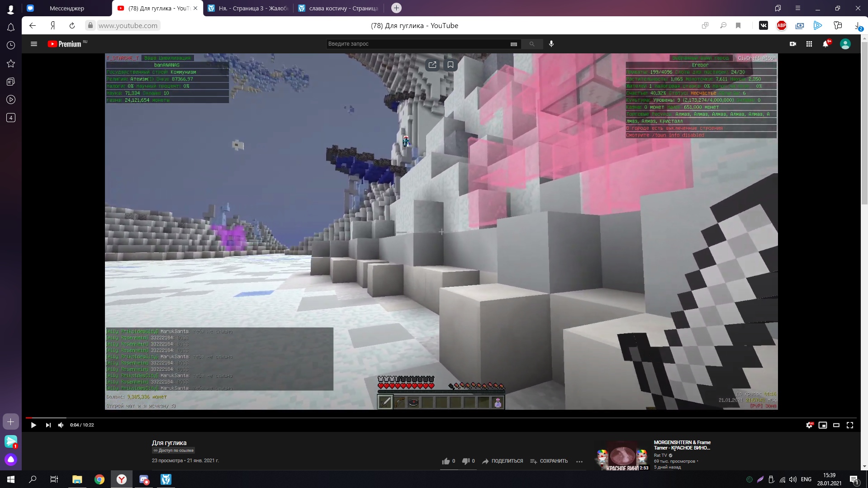Enable miniplayer mode
Viewport: 868px width, 488px height.
coord(823,425)
